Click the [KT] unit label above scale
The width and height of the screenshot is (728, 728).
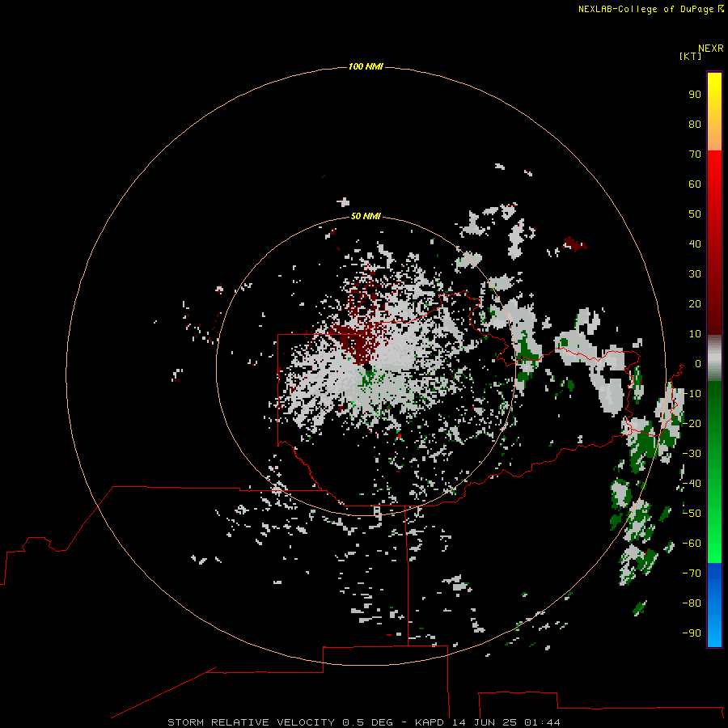pyautogui.click(x=691, y=56)
